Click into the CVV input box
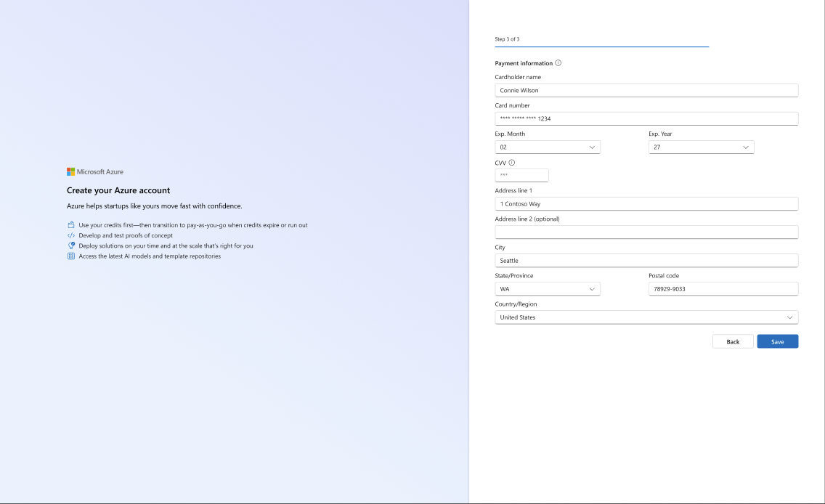 [x=522, y=175]
